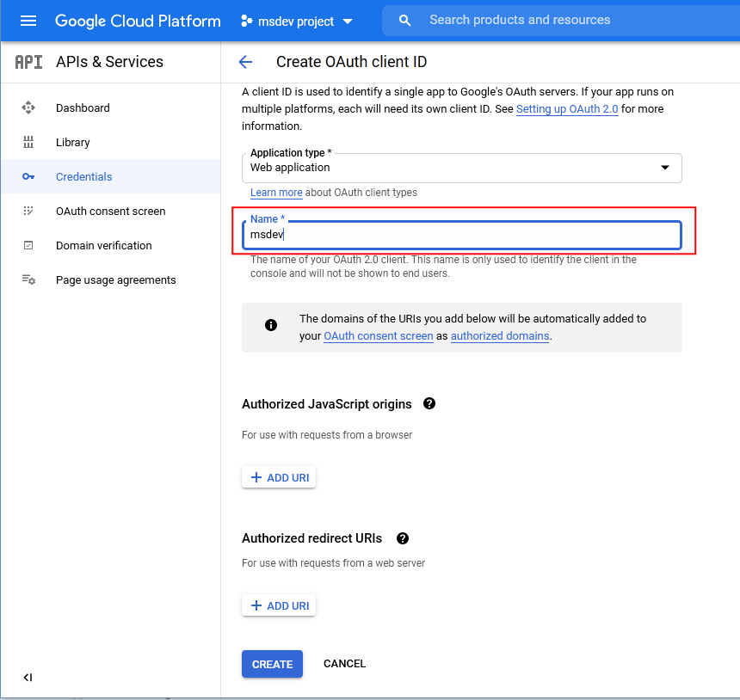The height and width of the screenshot is (700, 740).
Task: Open help for Authorized redirect URIs
Action: 402,538
